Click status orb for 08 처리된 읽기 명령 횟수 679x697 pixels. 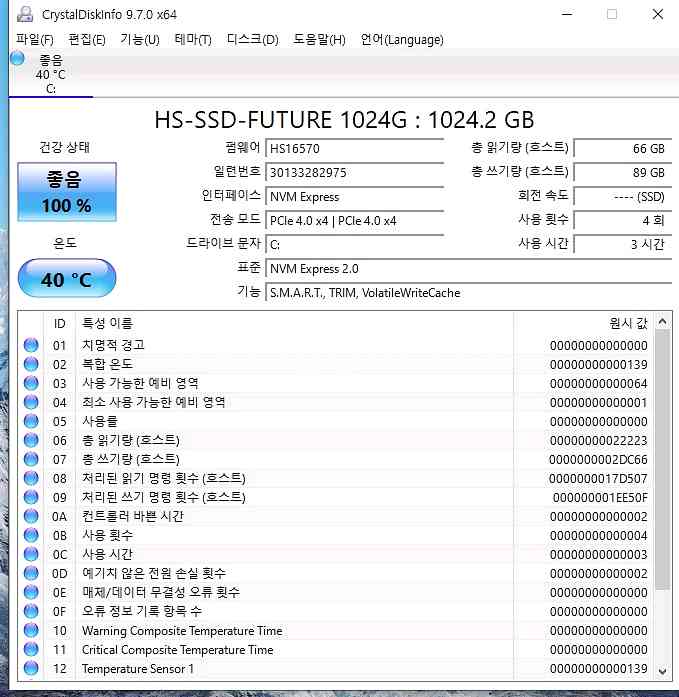(31, 478)
